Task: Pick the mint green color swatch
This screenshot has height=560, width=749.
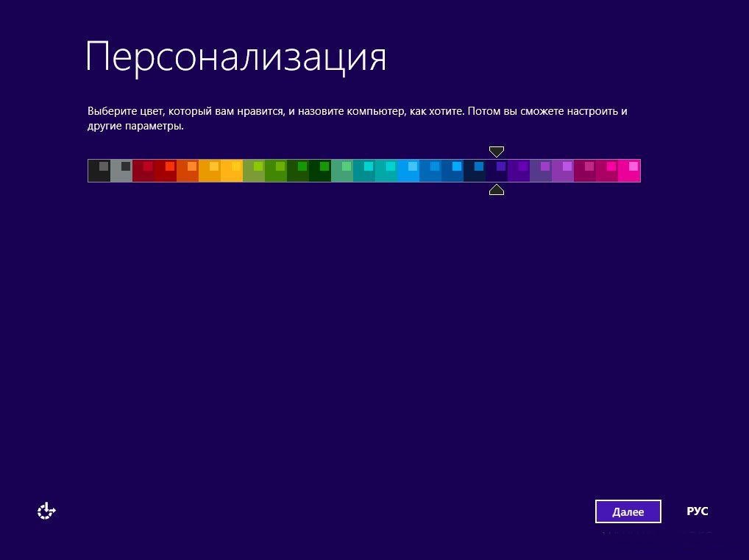Action: tap(342, 171)
